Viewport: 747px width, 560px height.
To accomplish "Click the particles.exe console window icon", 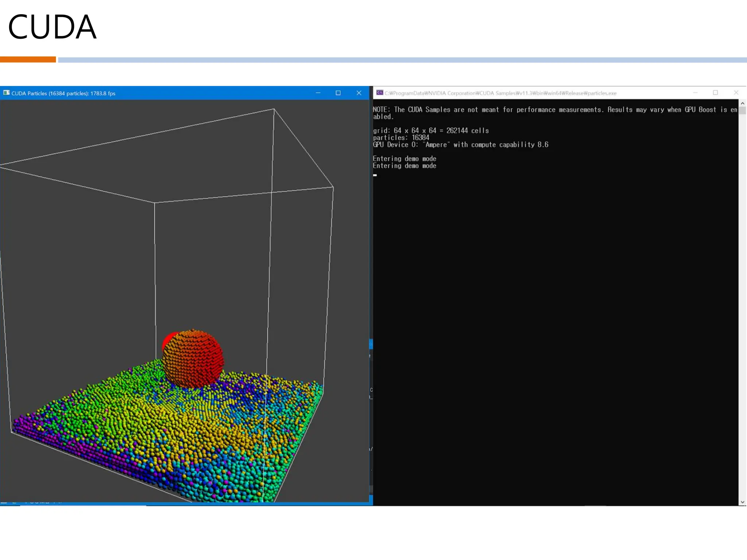I will click(x=380, y=93).
